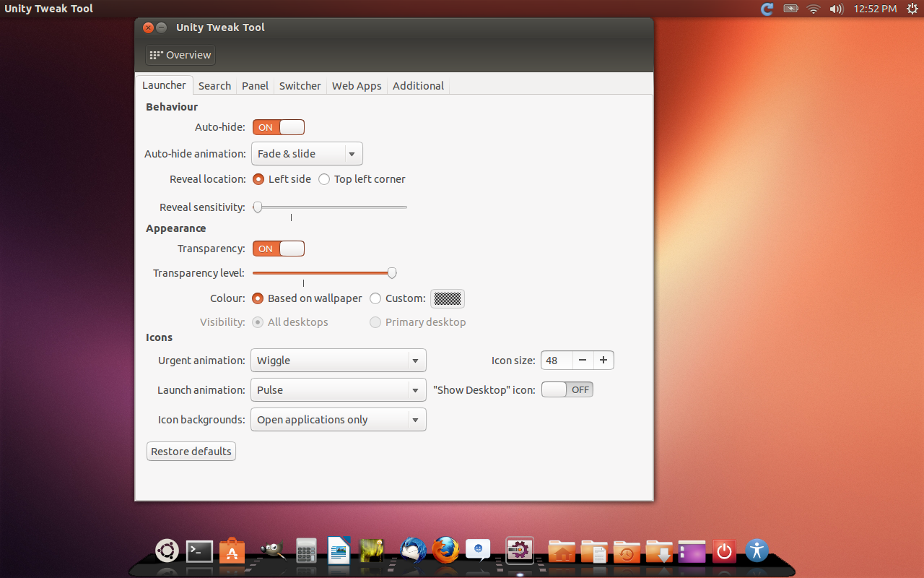This screenshot has height=578, width=924.
Task: Open Thunderbird mail icon
Action: click(412, 551)
